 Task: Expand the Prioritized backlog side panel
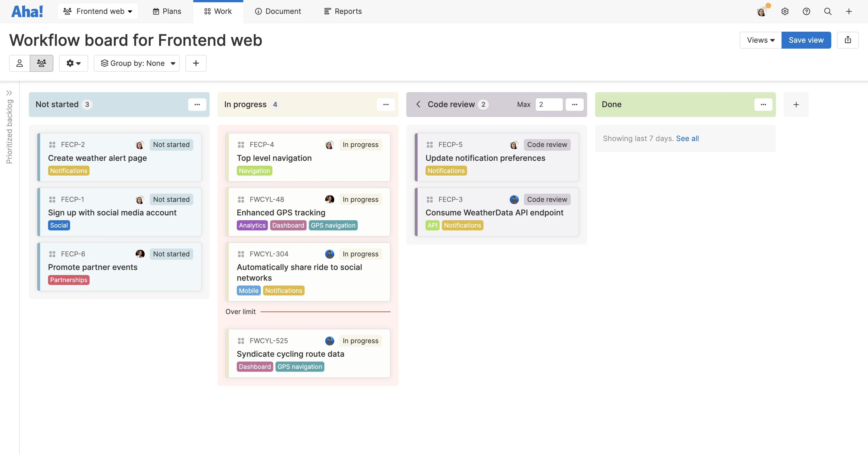(9, 93)
